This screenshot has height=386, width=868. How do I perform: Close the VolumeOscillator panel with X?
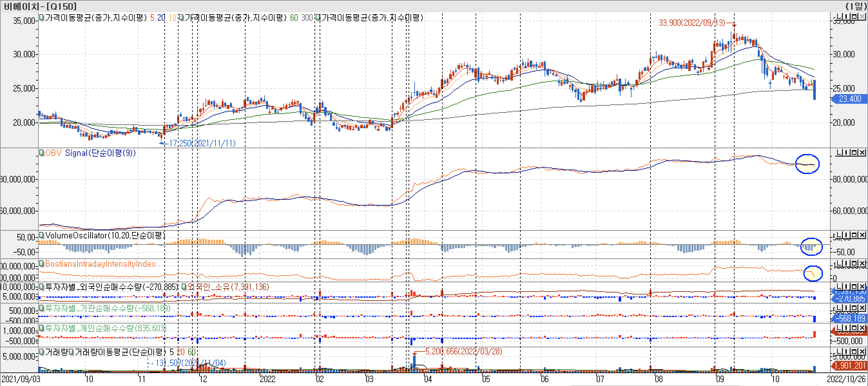[862, 235]
